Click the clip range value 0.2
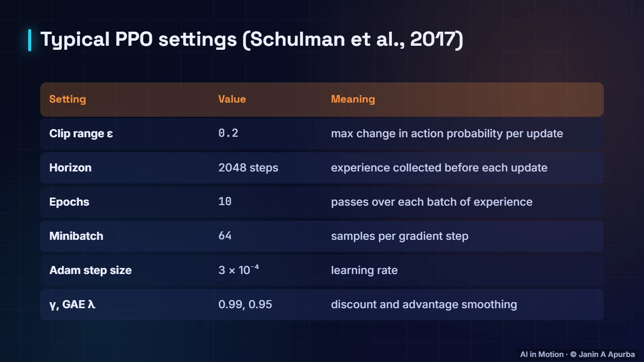 point(228,133)
